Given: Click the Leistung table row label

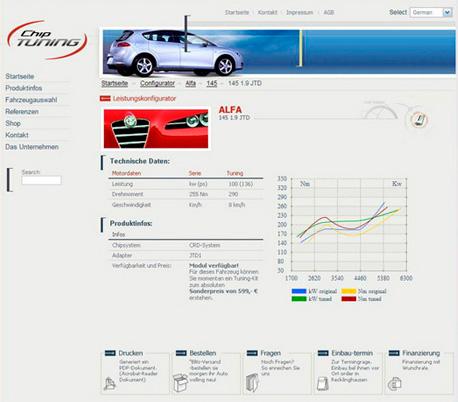Looking at the screenshot, I should [122, 184].
